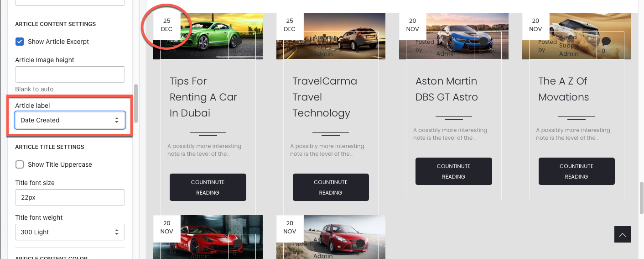This screenshot has width=644, height=259.
Task: Click 20 NOV date badge on blue BMW image
Action: point(413,25)
